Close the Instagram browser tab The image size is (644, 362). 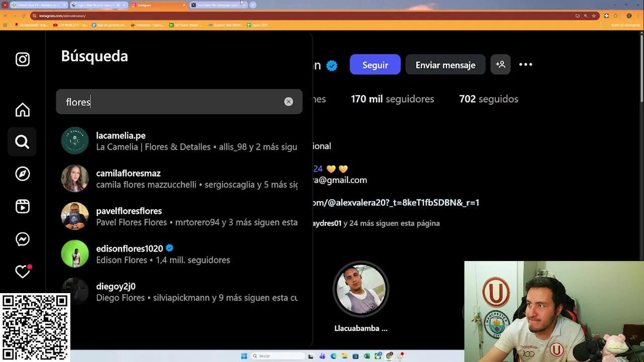(184, 5)
